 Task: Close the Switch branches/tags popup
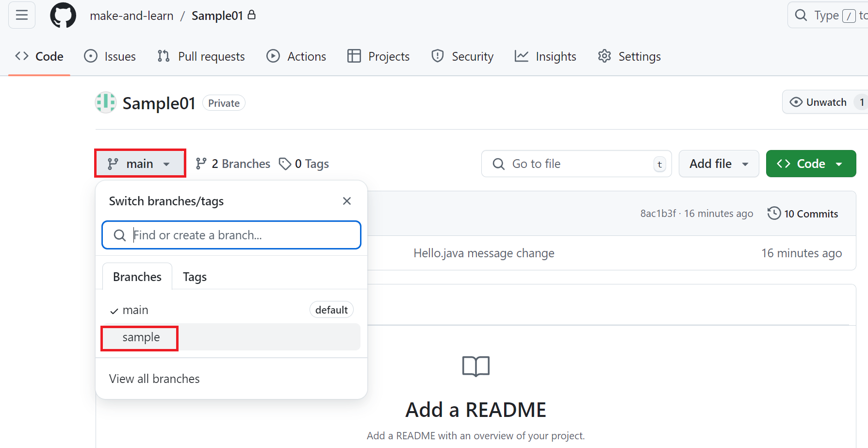[x=347, y=201]
